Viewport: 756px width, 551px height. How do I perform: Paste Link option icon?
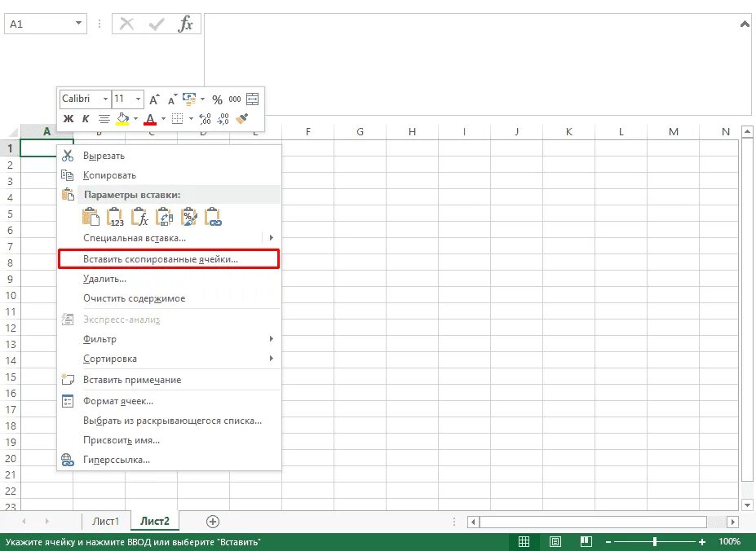(x=213, y=217)
